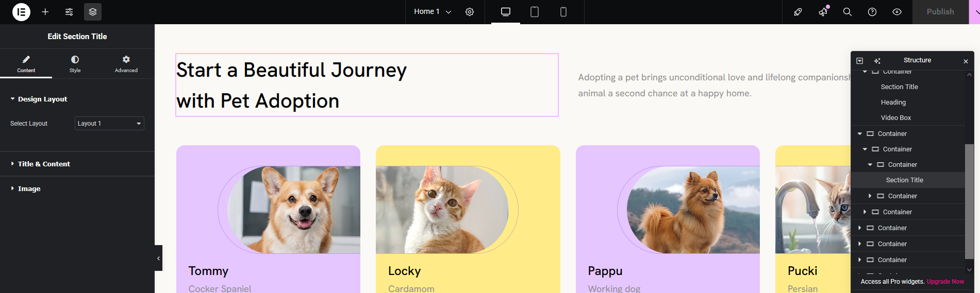Open the Finder search icon
Screen dimensions: 980x293
click(x=848, y=12)
